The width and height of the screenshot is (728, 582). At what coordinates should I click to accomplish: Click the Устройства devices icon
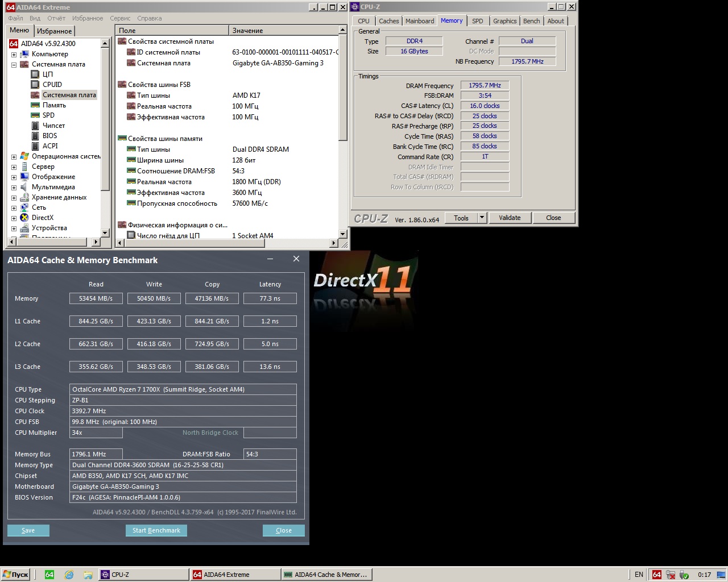24,228
